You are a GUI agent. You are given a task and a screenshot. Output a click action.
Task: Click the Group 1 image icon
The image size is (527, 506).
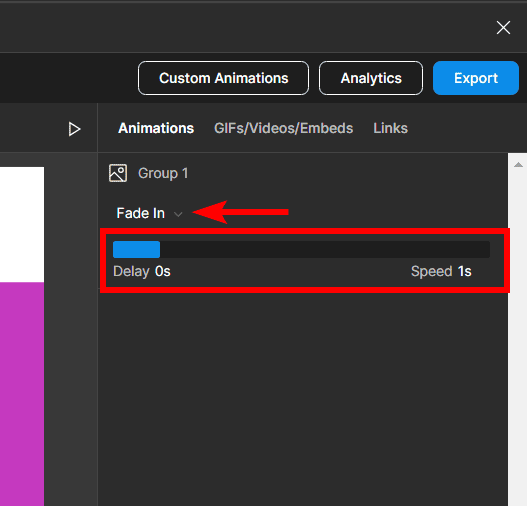[x=118, y=173]
